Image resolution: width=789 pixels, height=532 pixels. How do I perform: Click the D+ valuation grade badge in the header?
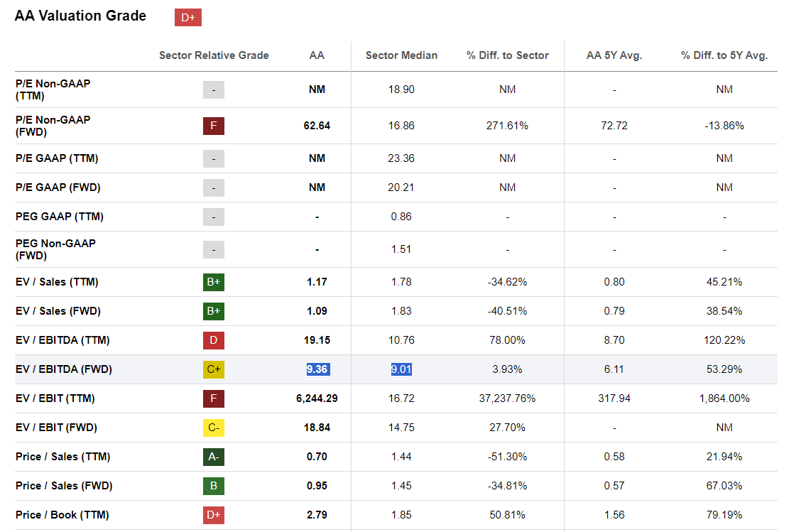point(188,18)
